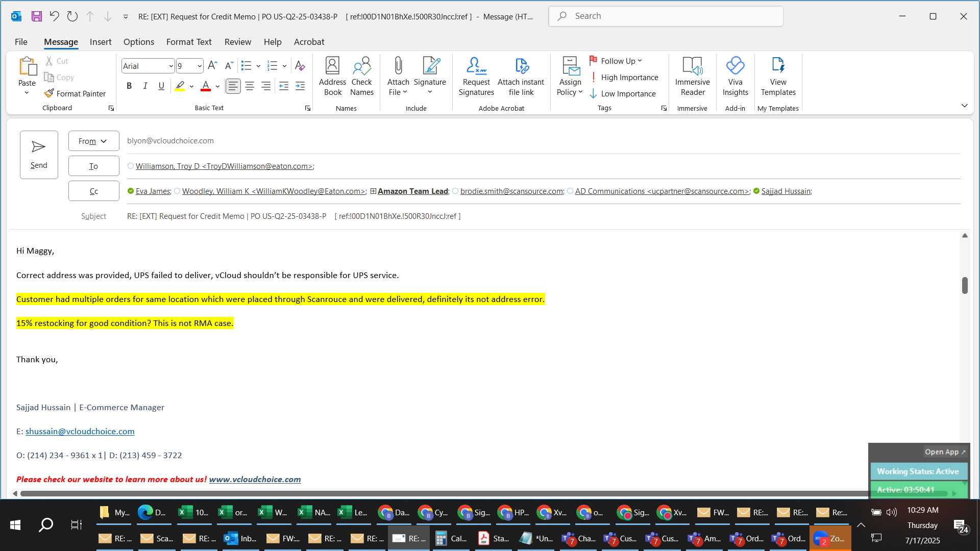Open the text highlight color dropdown
980x551 pixels.
point(191,86)
